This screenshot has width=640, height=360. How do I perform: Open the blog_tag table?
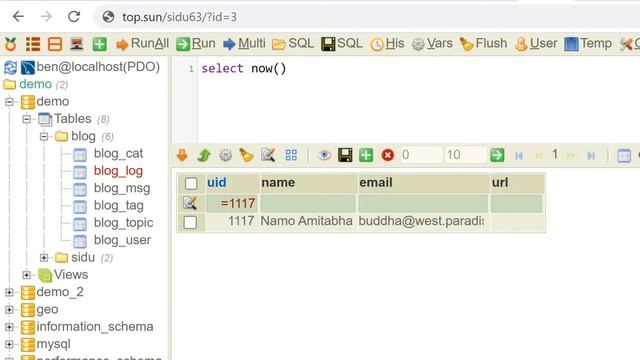pos(119,205)
